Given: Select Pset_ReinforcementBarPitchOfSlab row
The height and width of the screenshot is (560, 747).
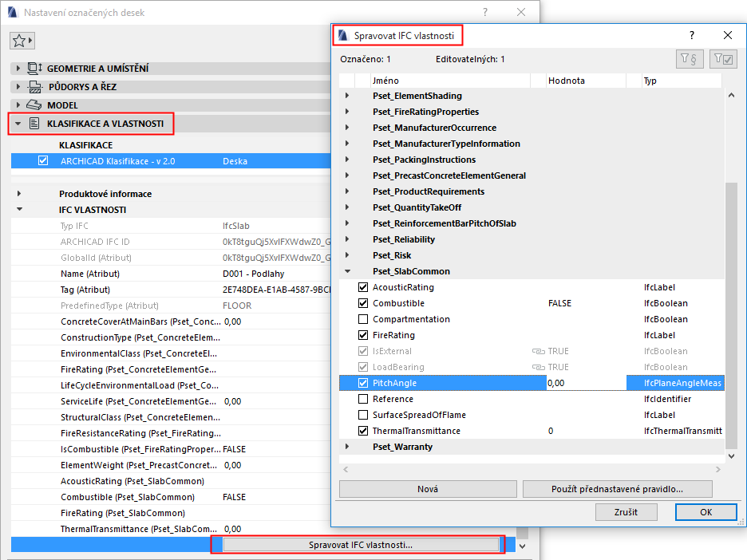Looking at the screenshot, I should pyautogui.click(x=532, y=223).
